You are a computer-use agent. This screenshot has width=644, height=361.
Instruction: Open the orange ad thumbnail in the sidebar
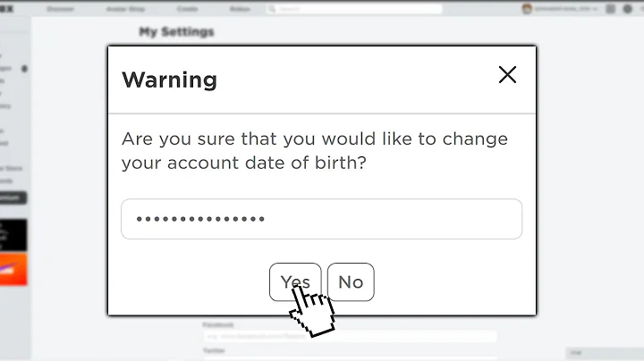(13, 269)
